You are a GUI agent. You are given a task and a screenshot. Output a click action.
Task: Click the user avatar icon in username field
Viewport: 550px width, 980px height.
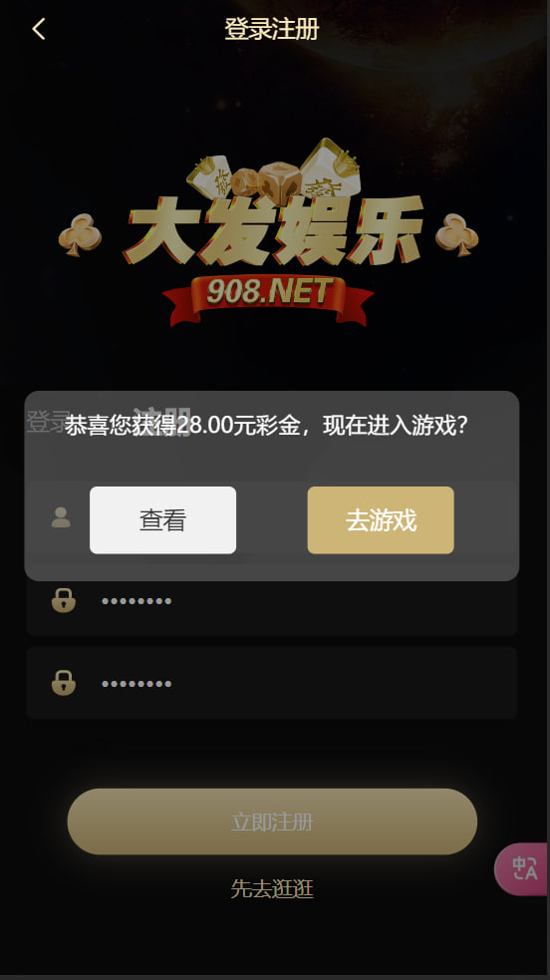tap(61, 517)
